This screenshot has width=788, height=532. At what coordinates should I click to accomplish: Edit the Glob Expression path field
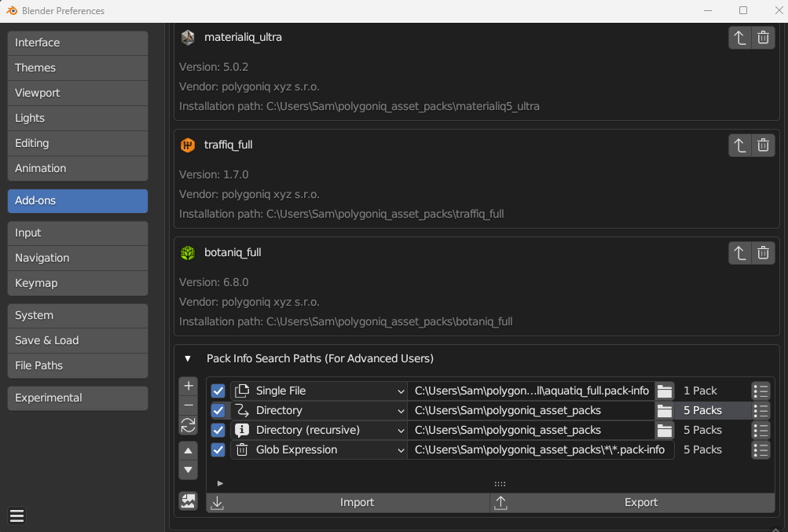tap(541, 450)
